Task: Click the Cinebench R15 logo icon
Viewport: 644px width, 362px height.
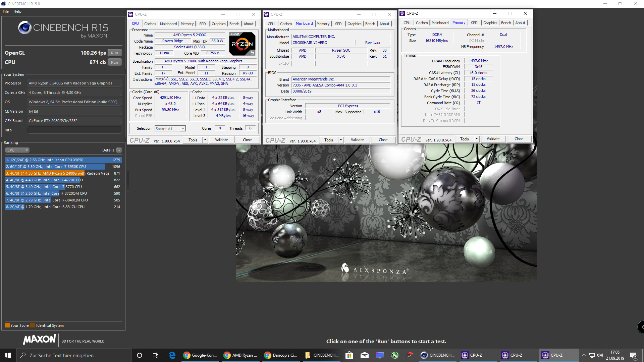Action: (25, 28)
